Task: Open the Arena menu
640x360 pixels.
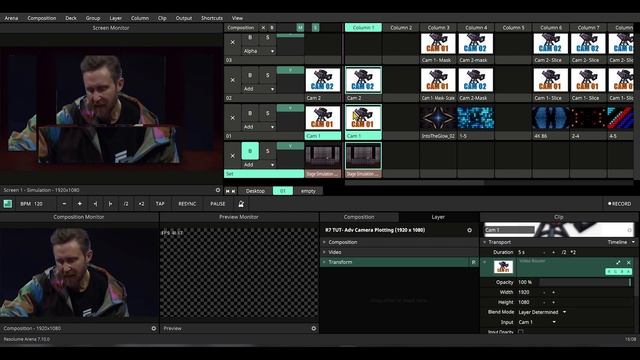Action: (x=11, y=18)
